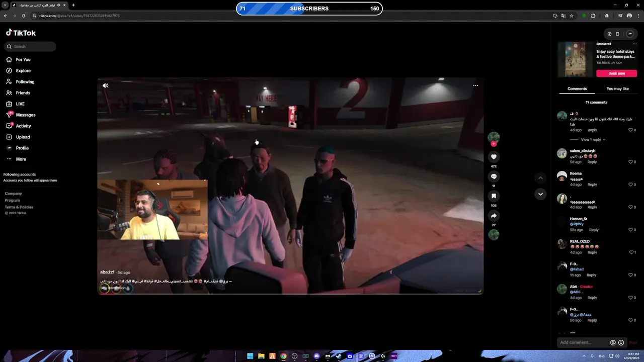Like the video with heart icon
The image size is (644, 362).
tap(494, 157)
